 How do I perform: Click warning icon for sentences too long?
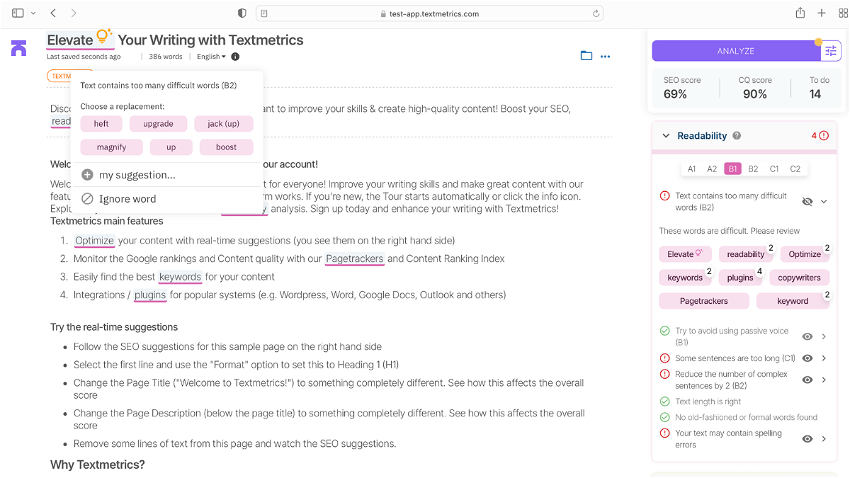[665, 358]
